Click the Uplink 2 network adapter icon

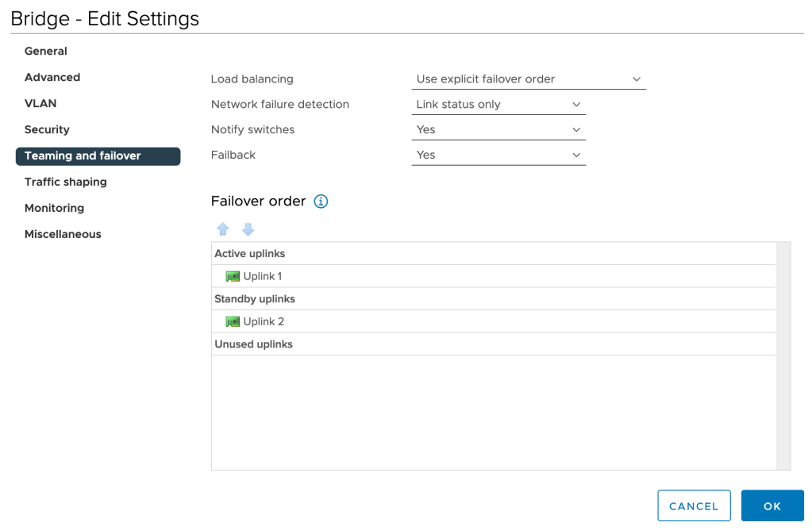point(233,322)
